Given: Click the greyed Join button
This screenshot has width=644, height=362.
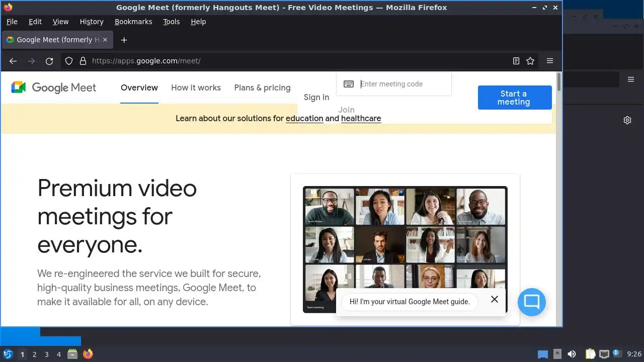Looking at the screenshot, I should point(346,110).
